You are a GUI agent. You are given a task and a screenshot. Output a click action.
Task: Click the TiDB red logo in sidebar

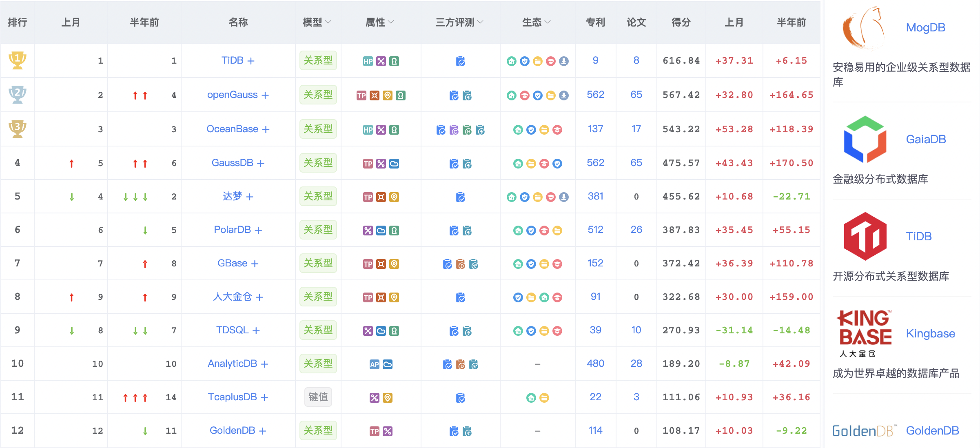865,236
